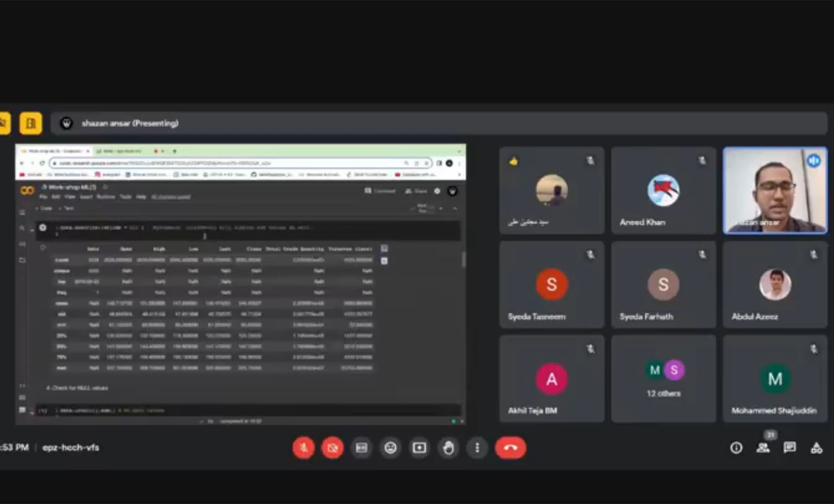This screenshot has height=504, width=834.
Task: Click the yellow building icon at top
Action: coord(30,123)
